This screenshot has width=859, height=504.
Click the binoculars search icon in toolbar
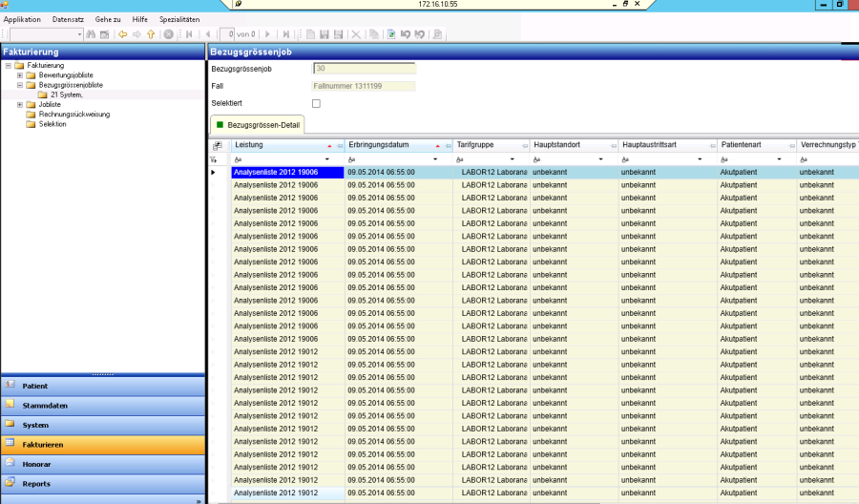[92, 34]
